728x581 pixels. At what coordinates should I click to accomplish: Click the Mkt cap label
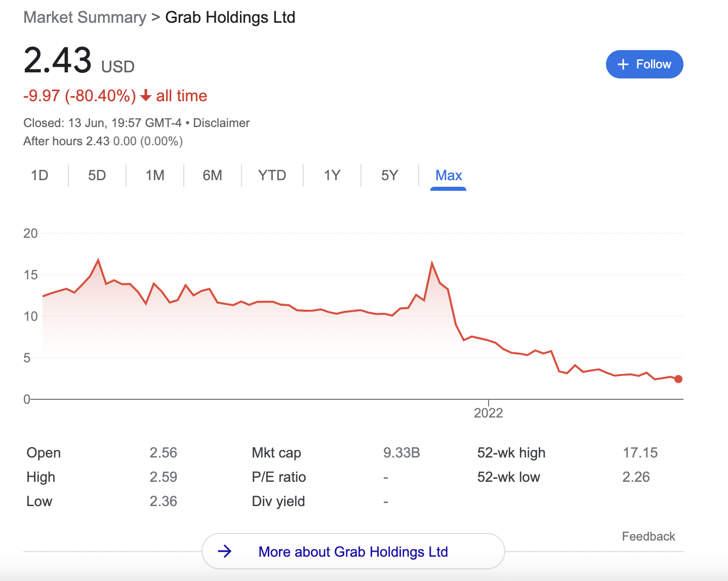(276, 452)
